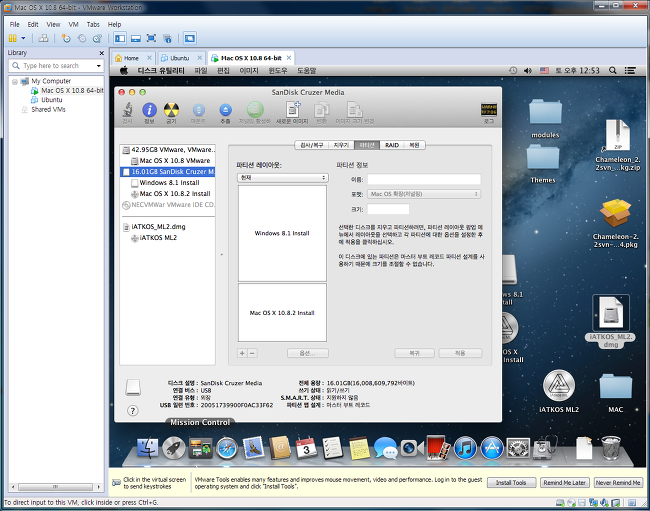The image size is (650, 511).
Task: Click the Revert button in partition pane
Action: (x=415, y=353)
